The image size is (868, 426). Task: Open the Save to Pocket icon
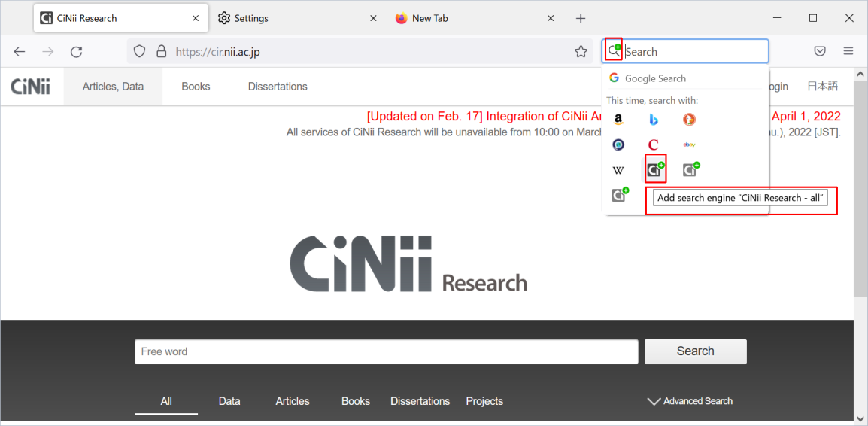coord(821,51)
